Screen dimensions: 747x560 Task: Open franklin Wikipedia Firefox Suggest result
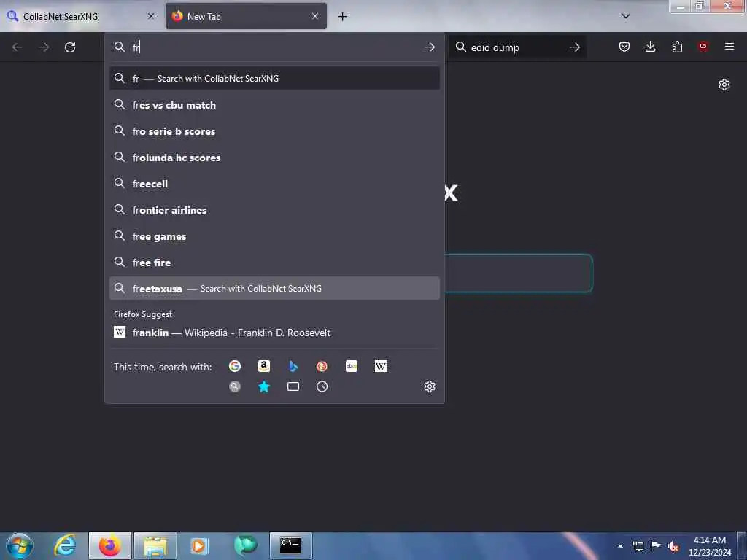click(x=274, y=332)
